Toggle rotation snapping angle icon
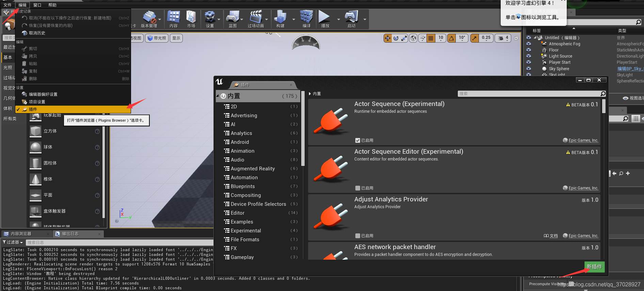This screenshot has height=291, width=644. coord(451,38)
